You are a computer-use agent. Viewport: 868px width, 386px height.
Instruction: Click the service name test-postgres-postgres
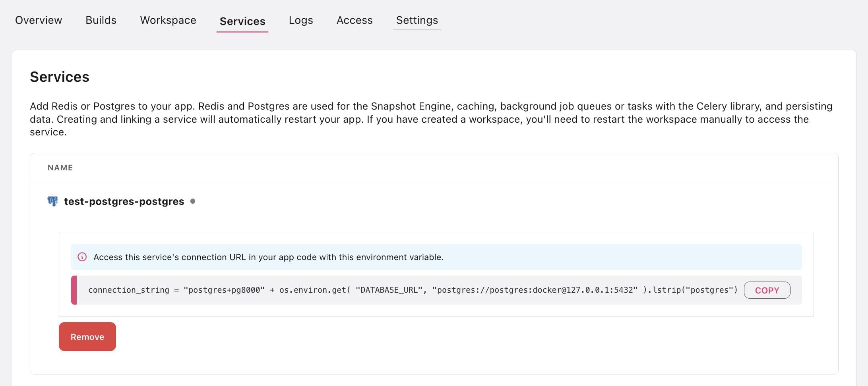click(x=124, y=201)
